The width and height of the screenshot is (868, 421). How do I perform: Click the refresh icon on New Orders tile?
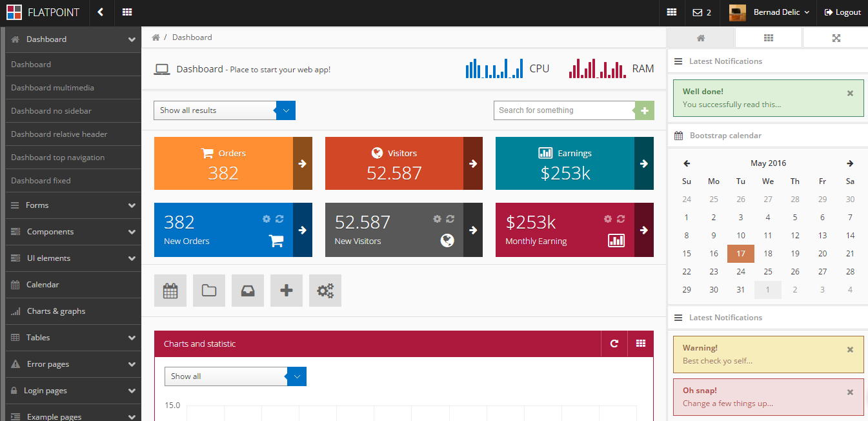[279, 219]
